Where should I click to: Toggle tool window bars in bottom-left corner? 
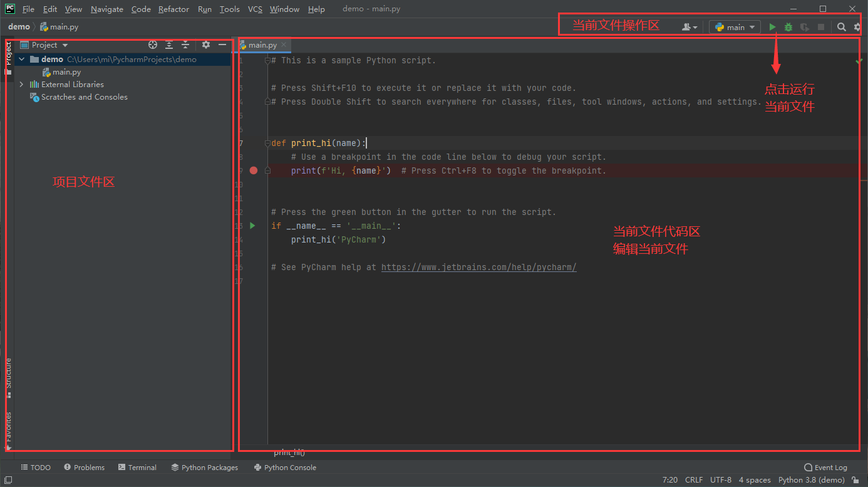[8, 480]
